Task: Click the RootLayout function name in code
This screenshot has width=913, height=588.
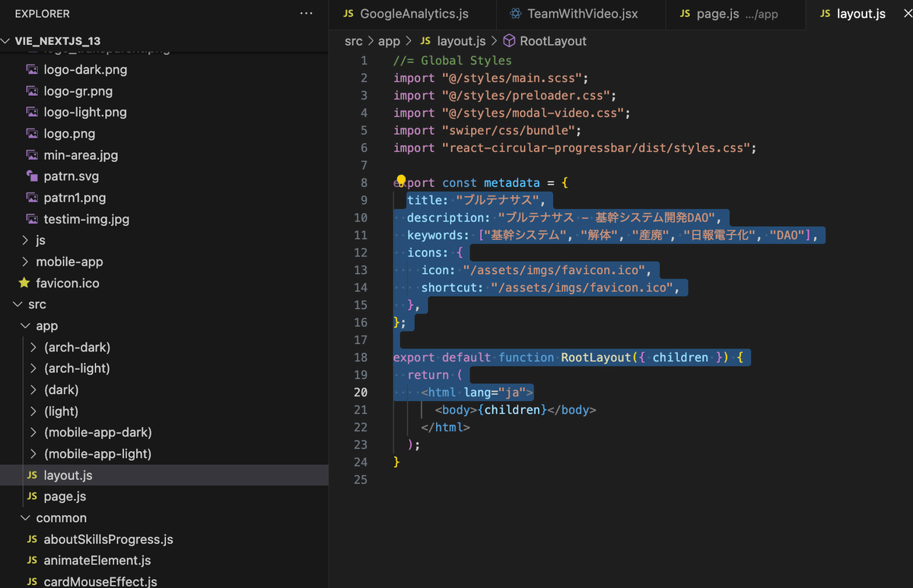Action: pos(596,358)
